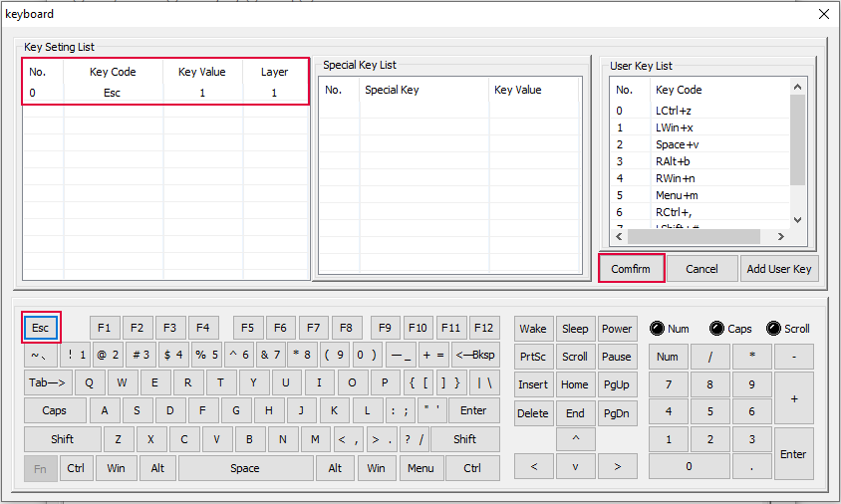Toggle the Num indicator light
The width and height of the screenshot is (841, 504).
pos(657,329)
